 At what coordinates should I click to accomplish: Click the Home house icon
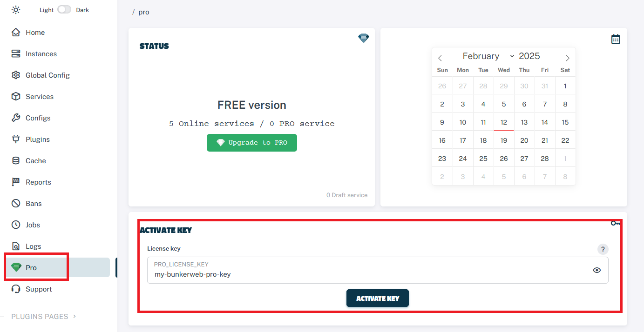coord(16,33)
